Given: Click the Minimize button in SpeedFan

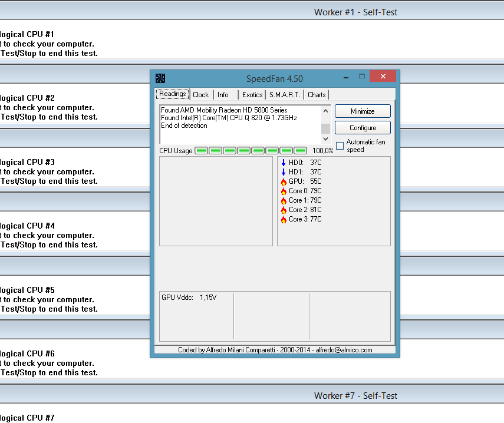Looking at the screenshot, I should pos(363,111).
